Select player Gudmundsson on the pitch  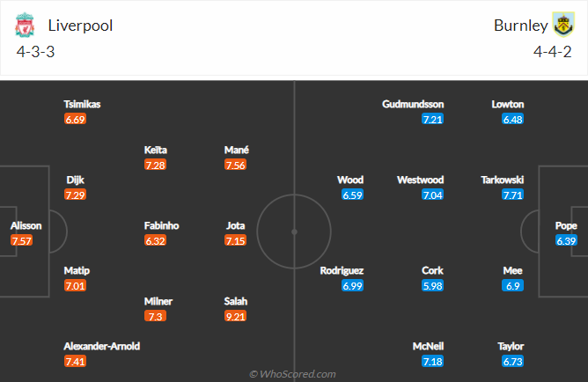pyautogui.click(x=413, y=104)
